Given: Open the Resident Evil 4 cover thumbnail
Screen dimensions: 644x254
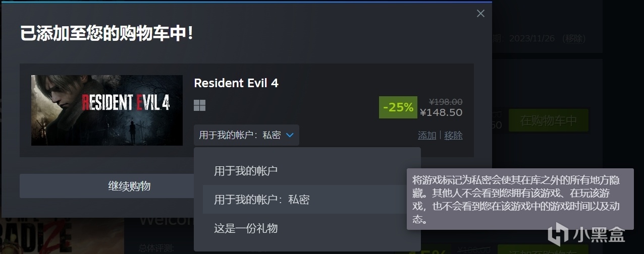Looking at the screenshot, I should click(x=107, y=110).
